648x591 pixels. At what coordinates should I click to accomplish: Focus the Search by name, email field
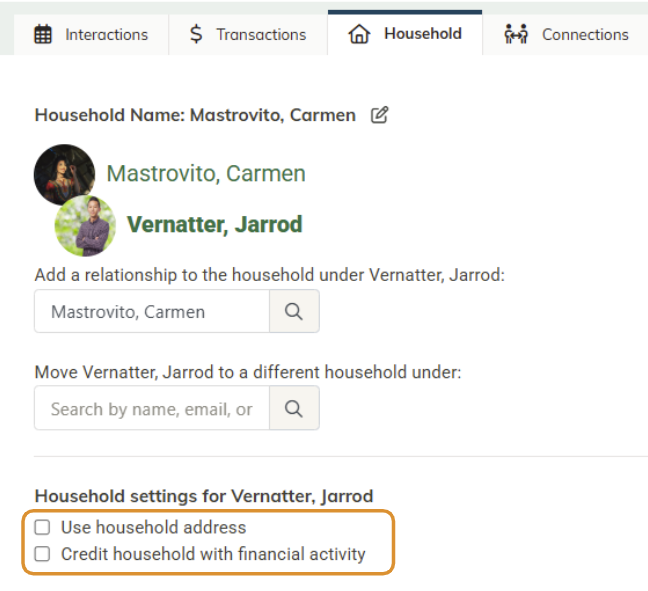coord(152,408)
